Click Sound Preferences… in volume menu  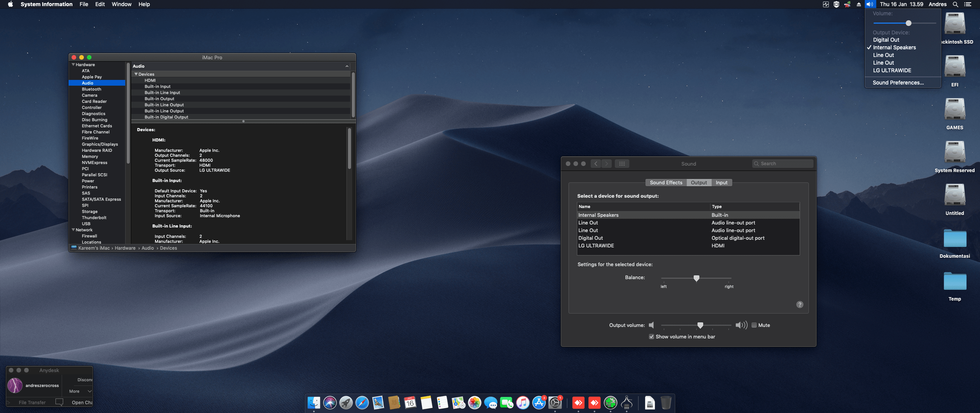(x=898, y=83)
